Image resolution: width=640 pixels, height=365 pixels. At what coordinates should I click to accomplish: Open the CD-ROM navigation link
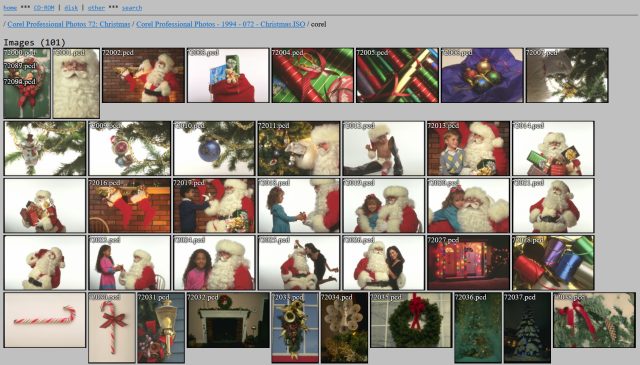tap(44, 8)
